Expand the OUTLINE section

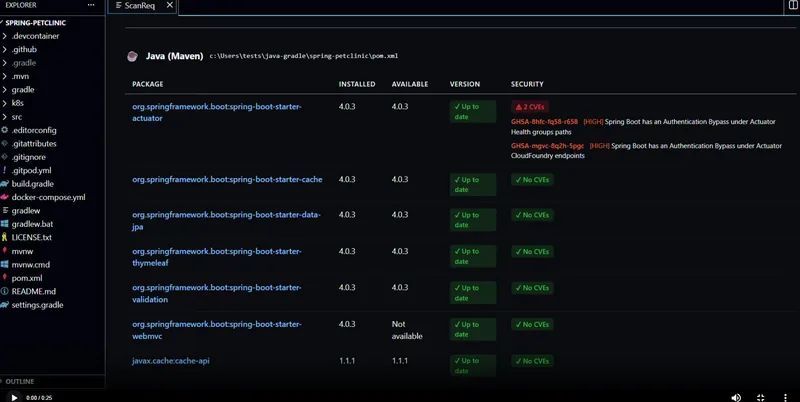coord(19,382)
